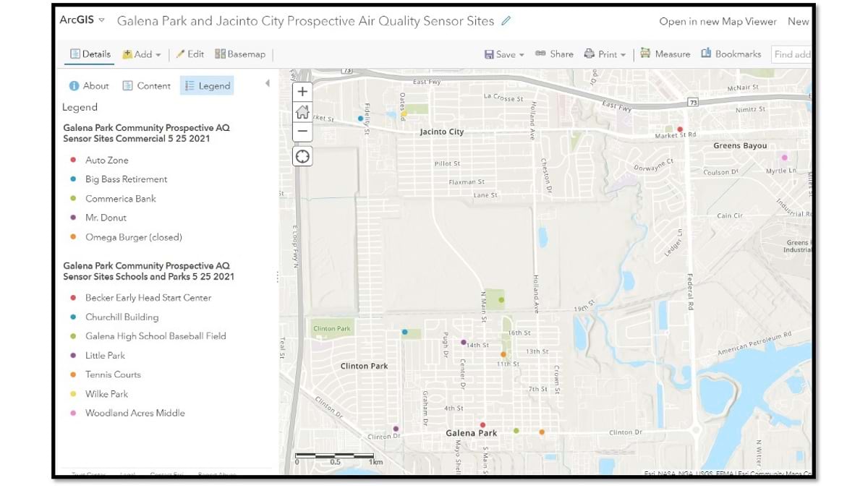
Task: Select Becker Early Head Start Center entry
Action: pos(148,298)
